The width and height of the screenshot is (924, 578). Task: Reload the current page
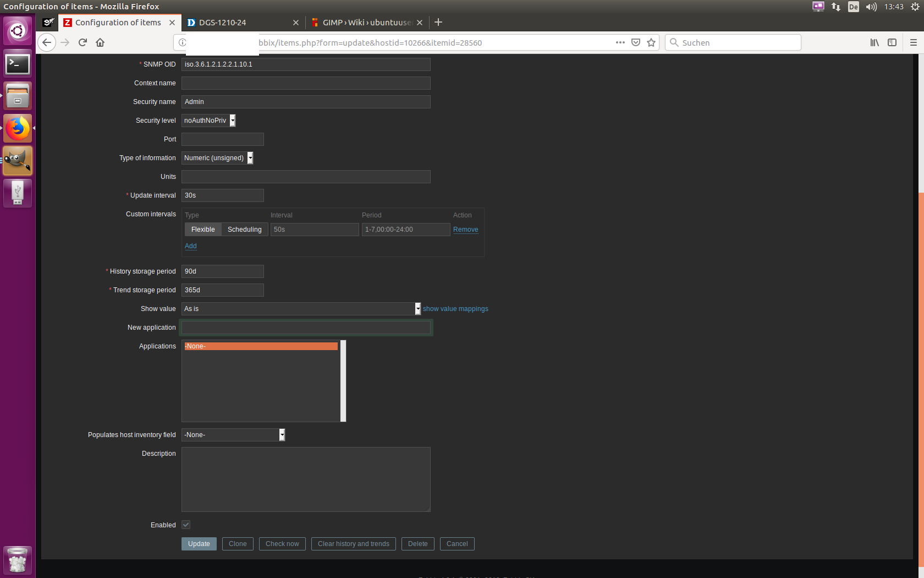(x=82, y=42)
